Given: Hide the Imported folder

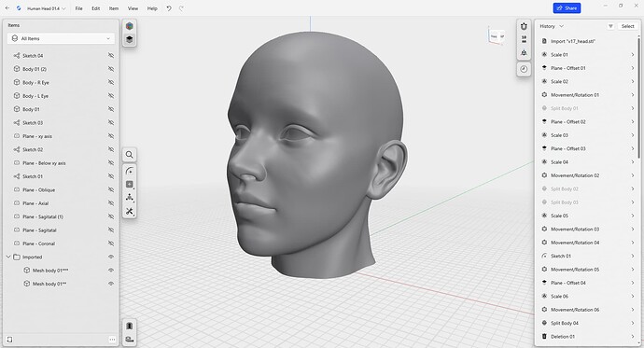Looking at the screenshot, I should click(110, 257).
